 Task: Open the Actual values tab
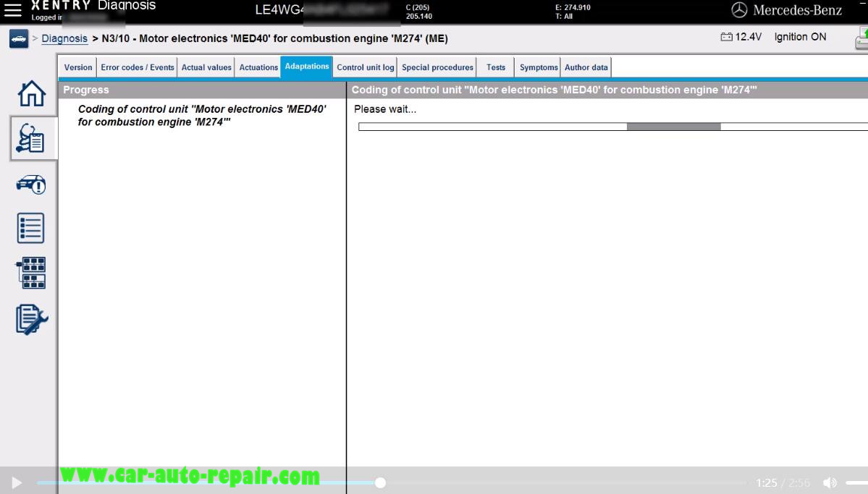(206, 67)
